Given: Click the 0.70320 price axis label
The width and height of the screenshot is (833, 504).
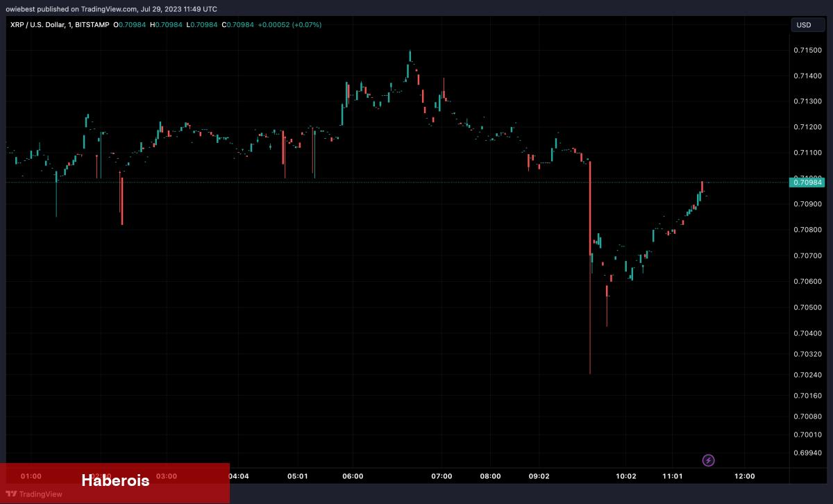Looking at the screenshot, I should point(808,354).
